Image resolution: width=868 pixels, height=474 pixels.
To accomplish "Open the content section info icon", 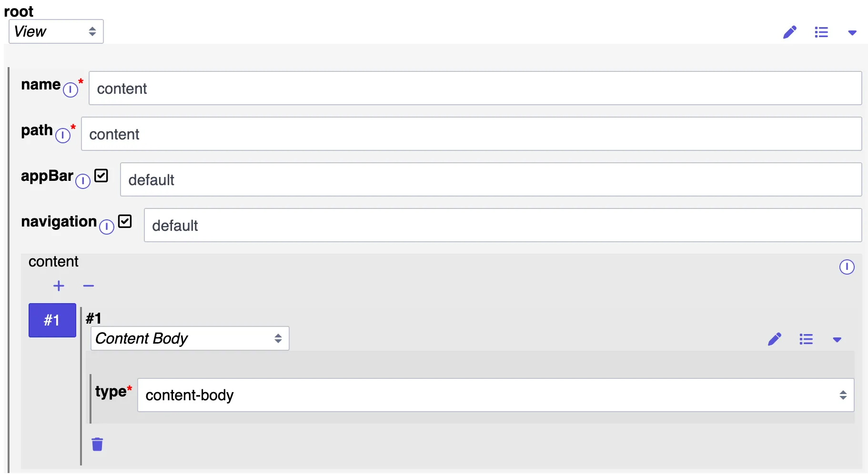I will point(847,267).
